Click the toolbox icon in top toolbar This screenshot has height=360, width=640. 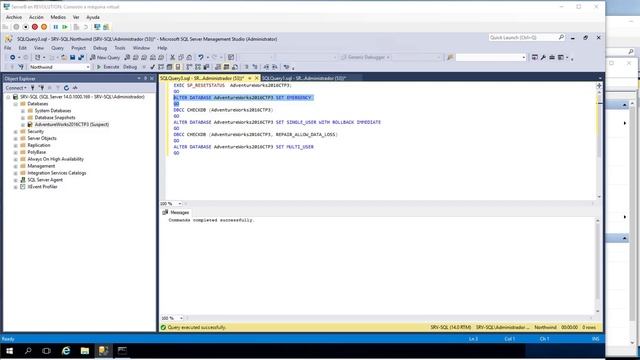tap(552, 58)
